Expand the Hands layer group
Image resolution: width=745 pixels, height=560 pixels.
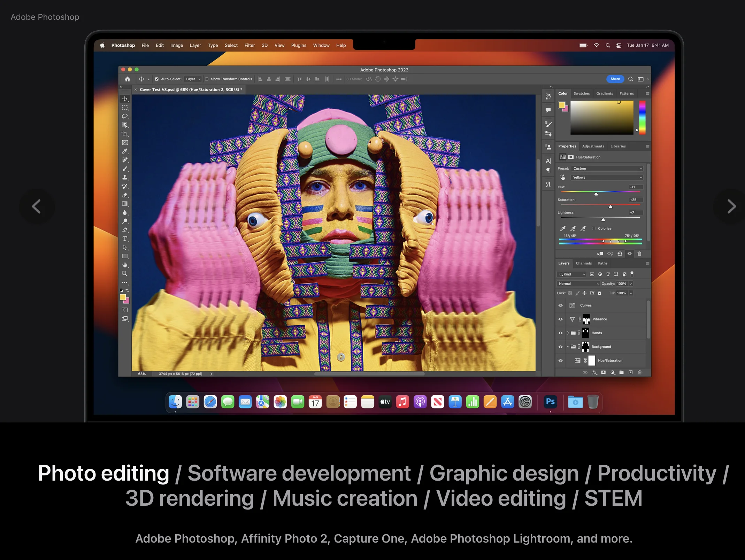point(568,333)
